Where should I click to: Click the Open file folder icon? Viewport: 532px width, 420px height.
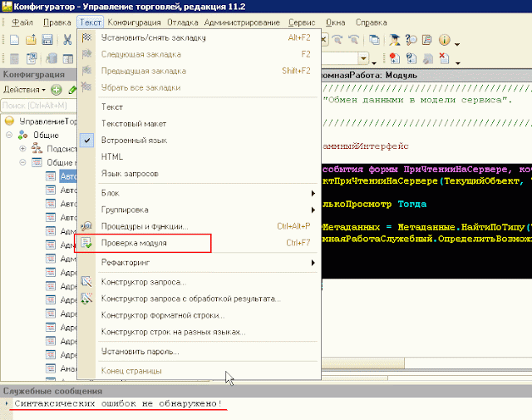click(31, 40)
